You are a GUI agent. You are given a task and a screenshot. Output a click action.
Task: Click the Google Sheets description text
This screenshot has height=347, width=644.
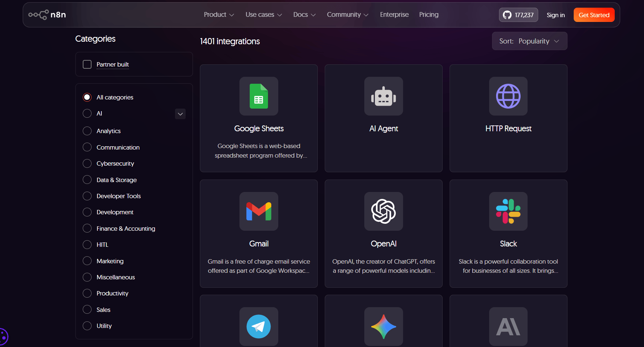(261, 151)
